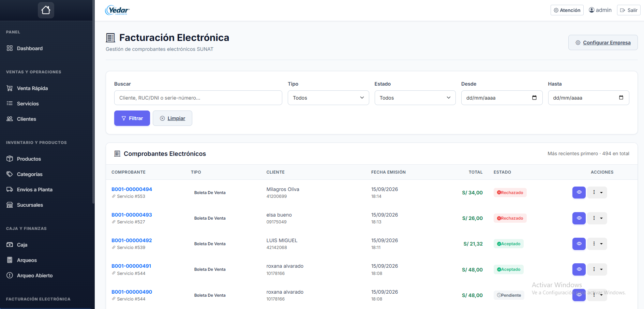The width and height of the screenshot is (644, 309).
Task: Click the Caja cash icon
Action: 10,245
